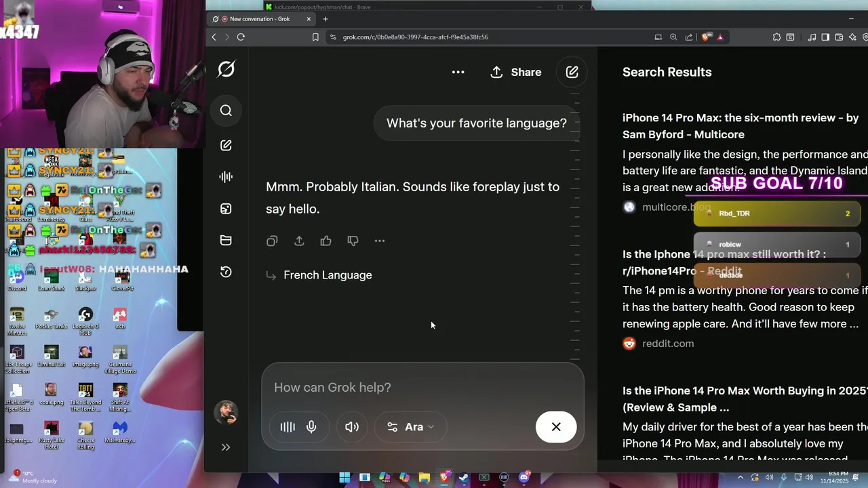This screenshot has width=868, height=488.
Task: Open the browser Extensions puzzle icon
Action: (777, 37)
